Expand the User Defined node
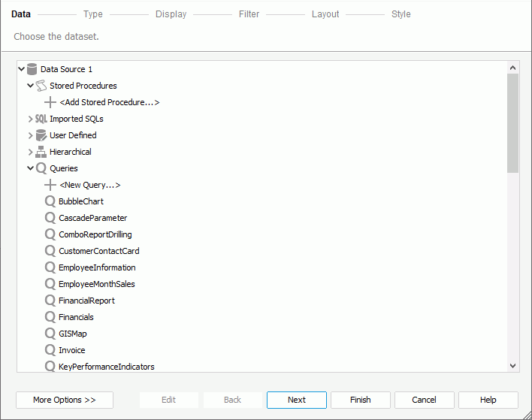Viewport: 532px width, 420px height. (x=31, y=135)
